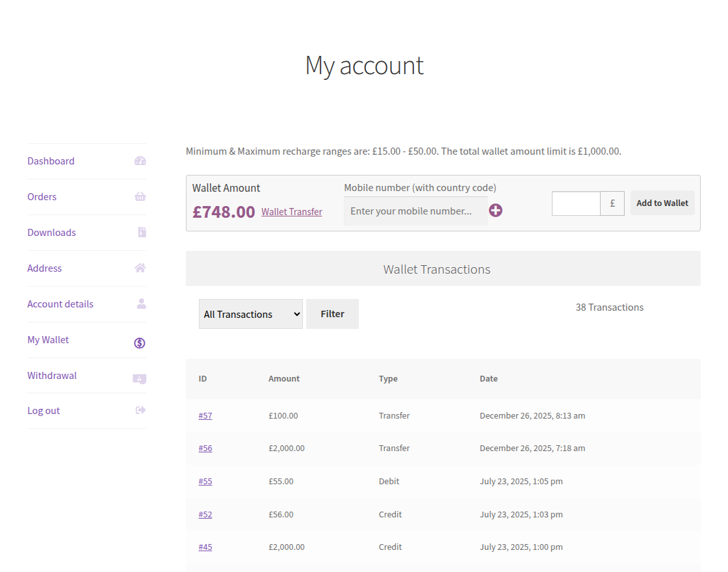Screen dimensions: 728x572
Task: Click the Withdrawal card icon
Action: click(x=139, y=378)
